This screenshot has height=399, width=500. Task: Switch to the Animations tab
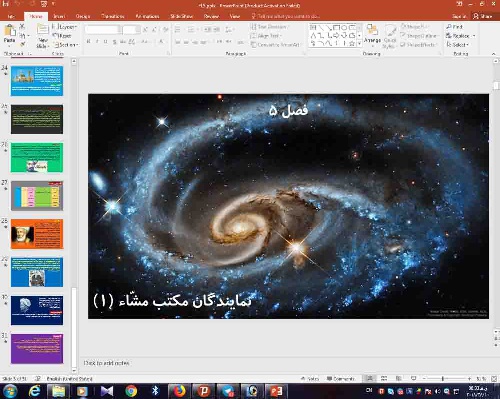pyautogui.click(x=147, y=16)
